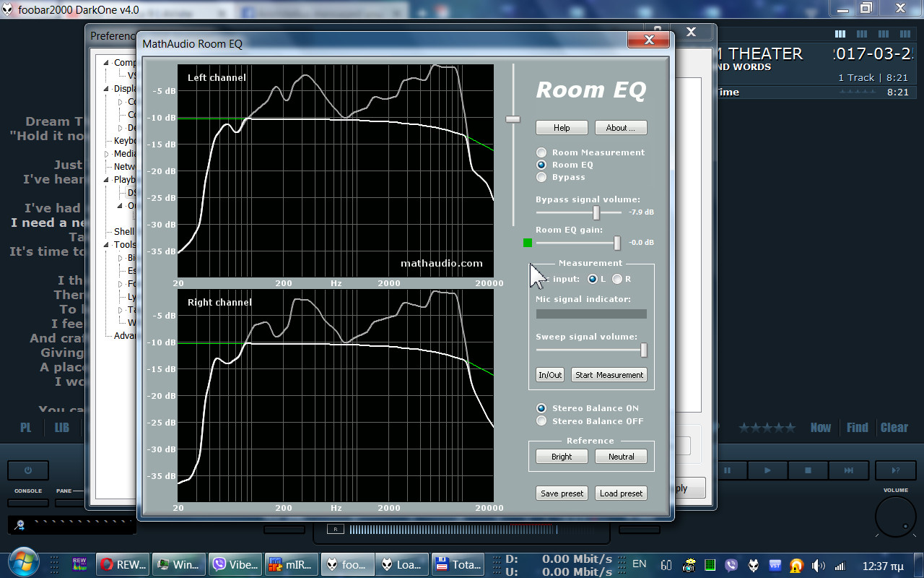The height and width of the screenshot is (578, 924).
Task: Select Advanced in Preferences tree
Action: (x=125, y=336)
